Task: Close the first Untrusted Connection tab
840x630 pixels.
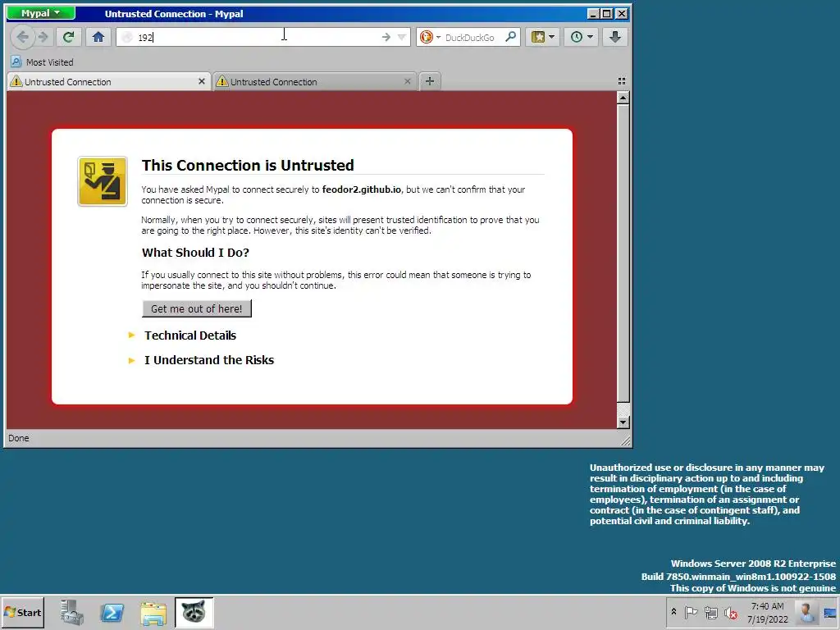Action: click(202, 81)
